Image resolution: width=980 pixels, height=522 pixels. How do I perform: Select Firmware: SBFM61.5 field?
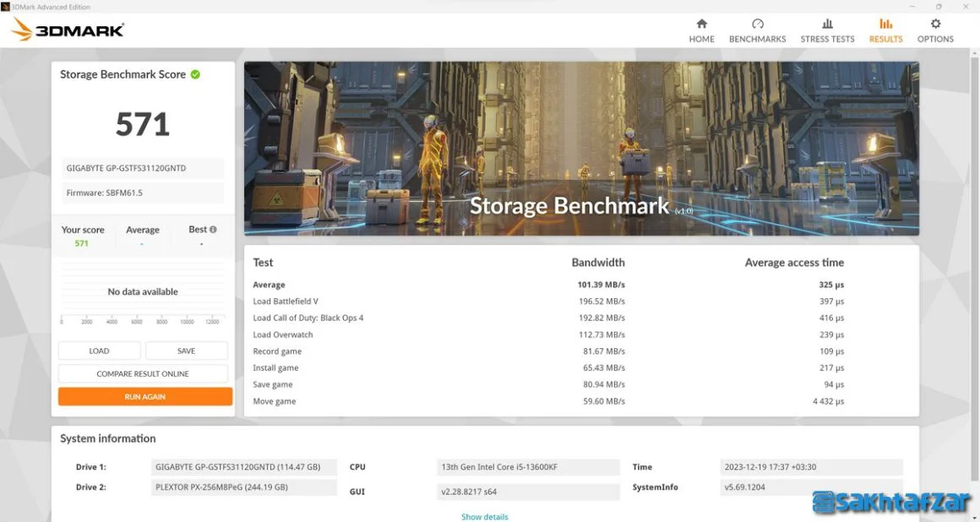click(143, 193)
